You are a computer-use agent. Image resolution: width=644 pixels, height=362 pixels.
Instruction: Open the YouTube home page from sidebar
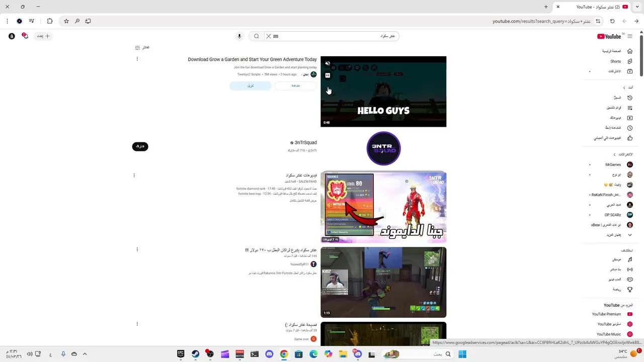(x=617, y=51)
